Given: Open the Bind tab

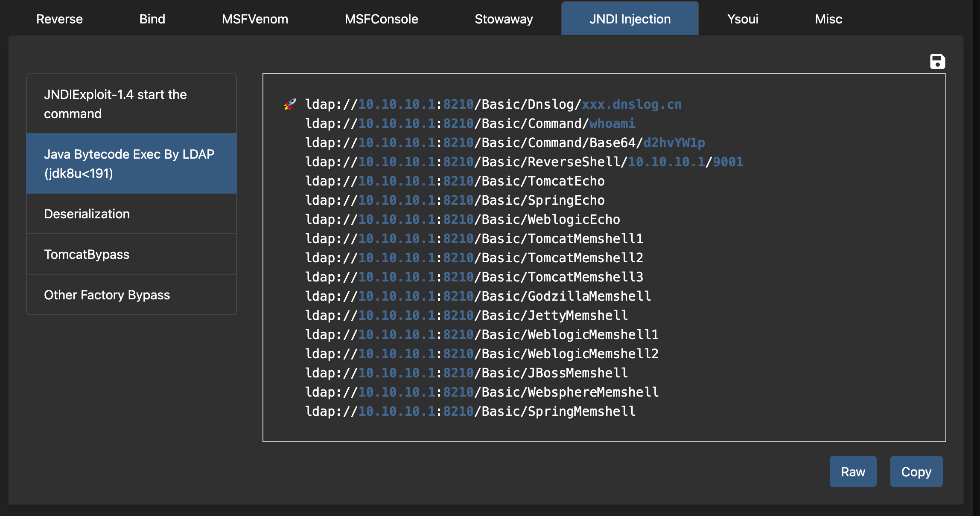Looking at the screenshot, I should pyautogui.click(x=152, y=19).
